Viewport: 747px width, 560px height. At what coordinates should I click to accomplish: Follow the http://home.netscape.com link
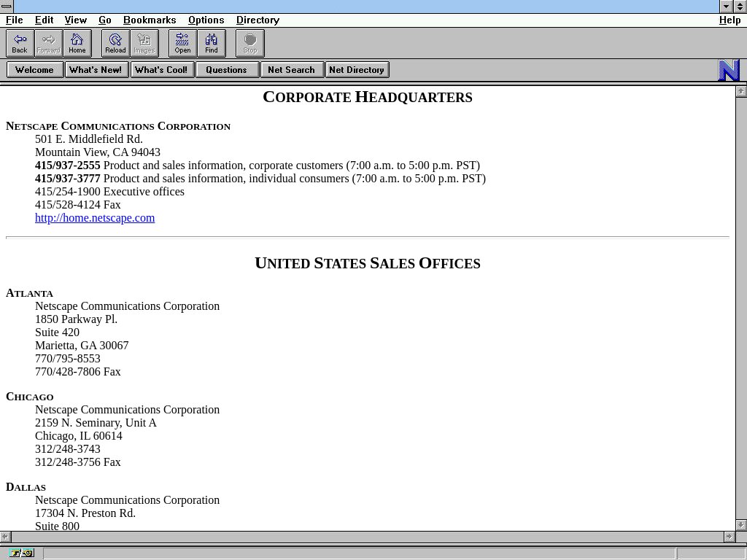(95, 218)
